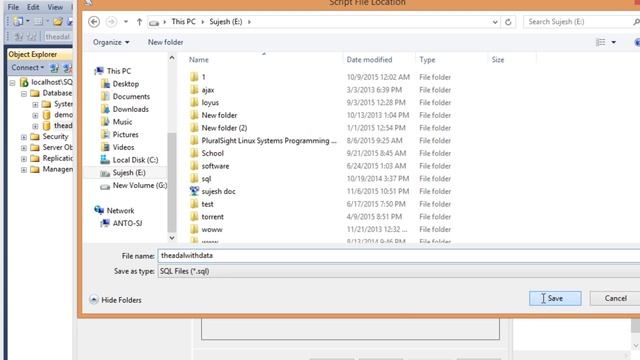
Task: Hide Folders pane toggle
Action: 116,300
